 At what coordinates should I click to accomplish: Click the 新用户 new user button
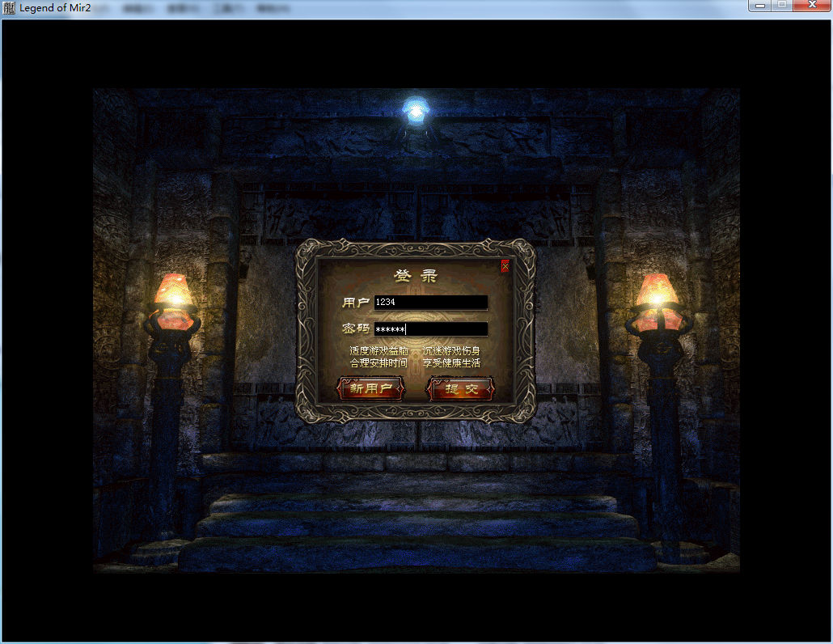click(x=371, y=389)
